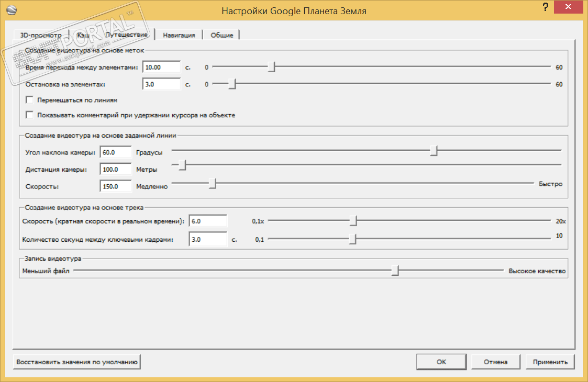
Task: Click the camera tilt angle slider handle
Action: coord(434,151)
